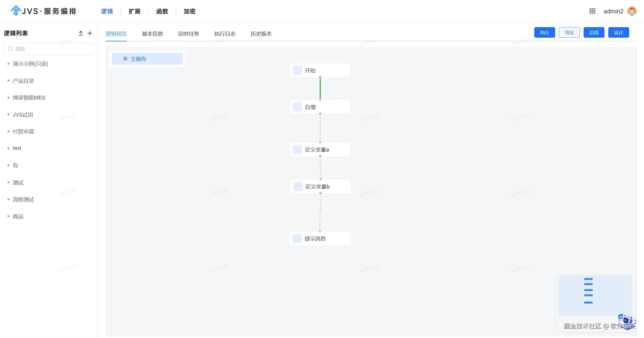Viewport: 644px width, 338px height.
Task: Expand the 付款申请 tree node
Action: (x=8, y=131)
